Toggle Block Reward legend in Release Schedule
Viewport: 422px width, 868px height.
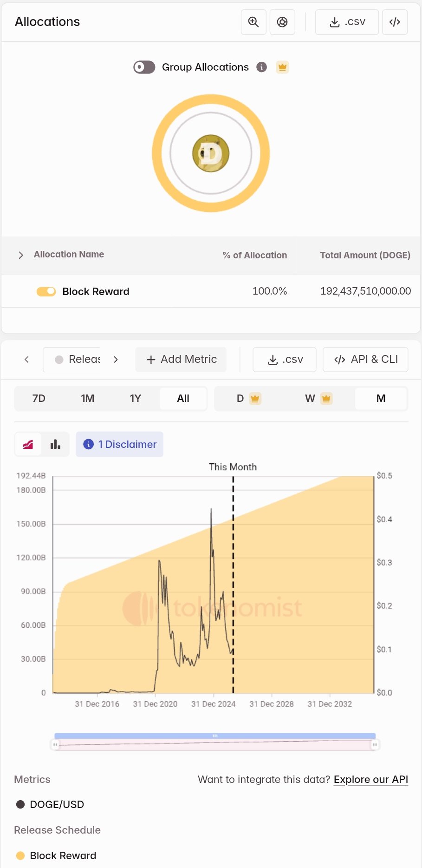tap(56, 855)
